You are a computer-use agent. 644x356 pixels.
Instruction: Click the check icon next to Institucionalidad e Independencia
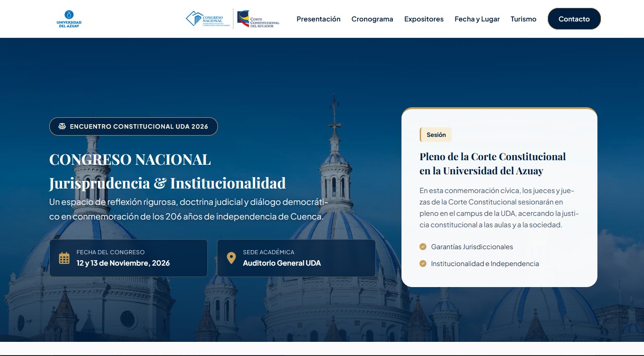(x=423, y=263)
